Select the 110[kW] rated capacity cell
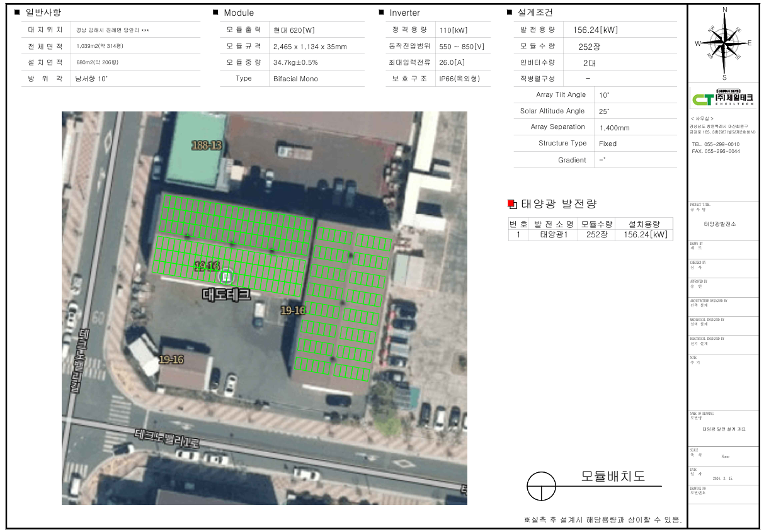Screen dimensions: 764x532 (453, 30)
